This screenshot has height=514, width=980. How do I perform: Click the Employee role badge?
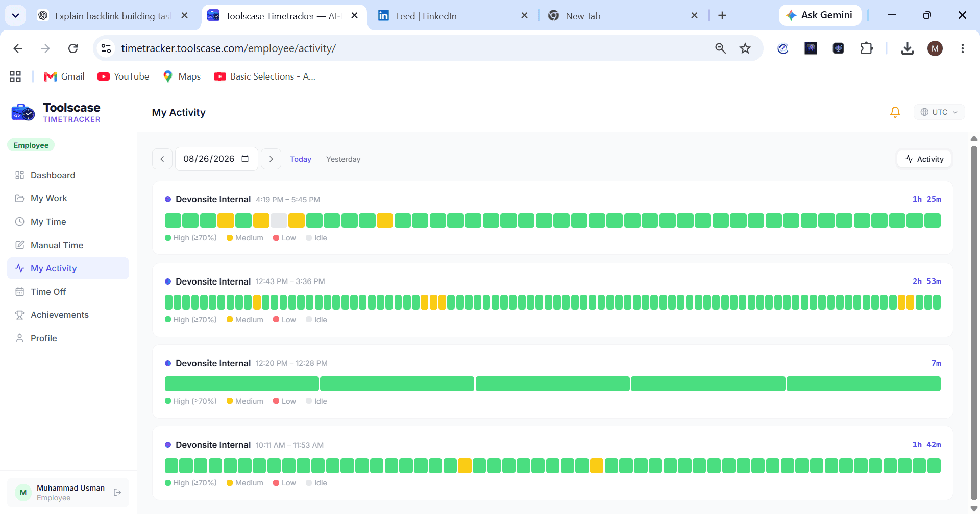[x=31, y=145]
